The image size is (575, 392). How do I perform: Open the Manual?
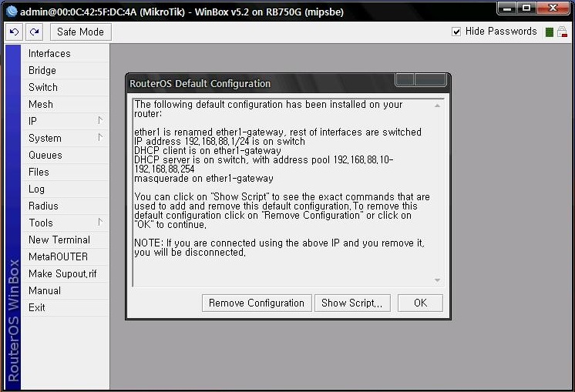(66, 290)
